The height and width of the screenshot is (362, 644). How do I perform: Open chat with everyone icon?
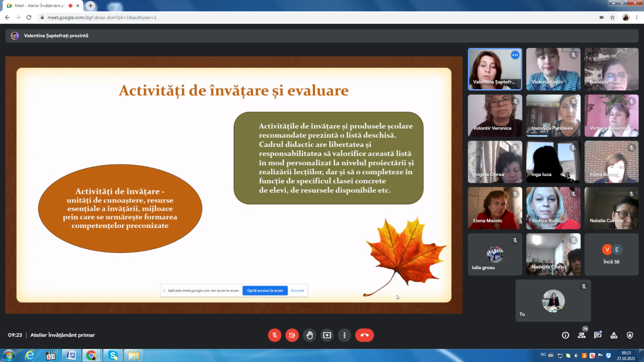pyautogui.click(x=598, y=335)
